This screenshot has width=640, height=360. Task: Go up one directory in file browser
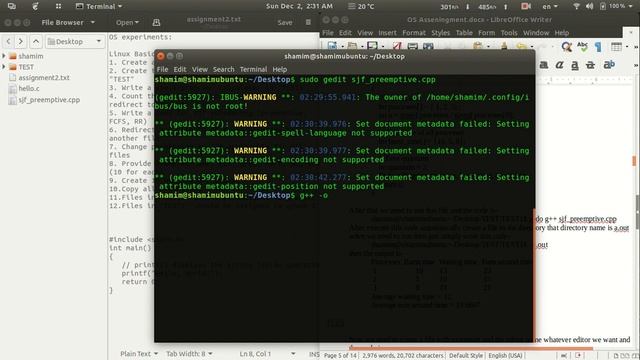point(36,41)
